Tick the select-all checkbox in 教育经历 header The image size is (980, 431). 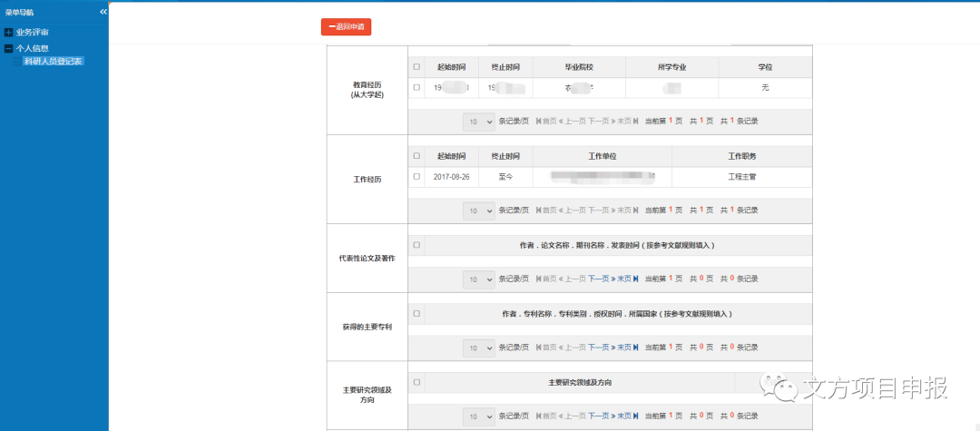pyautogui.click(x=416, y=67)
